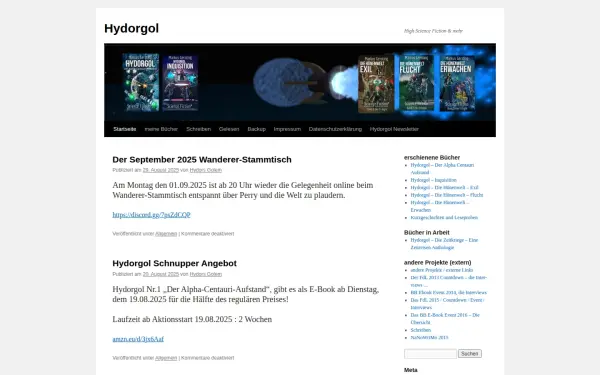The image size is (600, 375).
Task: Open the Impressum menu item
Action: [x=287, y=129]
